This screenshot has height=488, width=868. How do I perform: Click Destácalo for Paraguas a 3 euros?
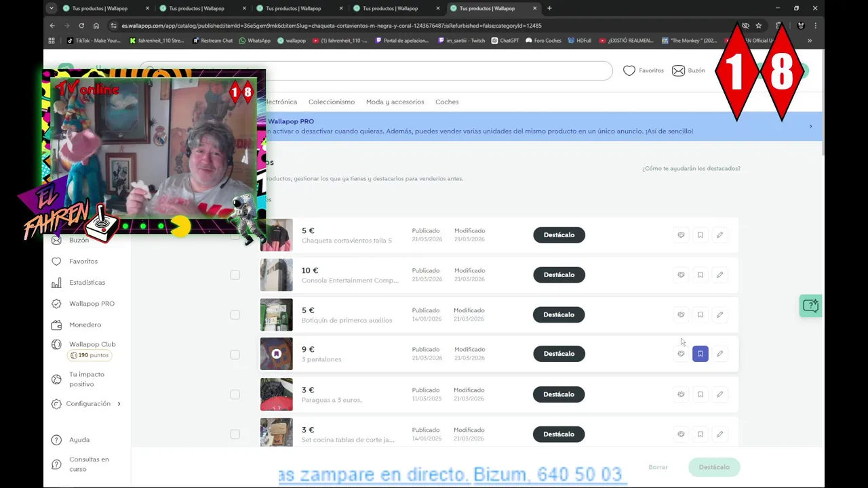coord(559,394)
